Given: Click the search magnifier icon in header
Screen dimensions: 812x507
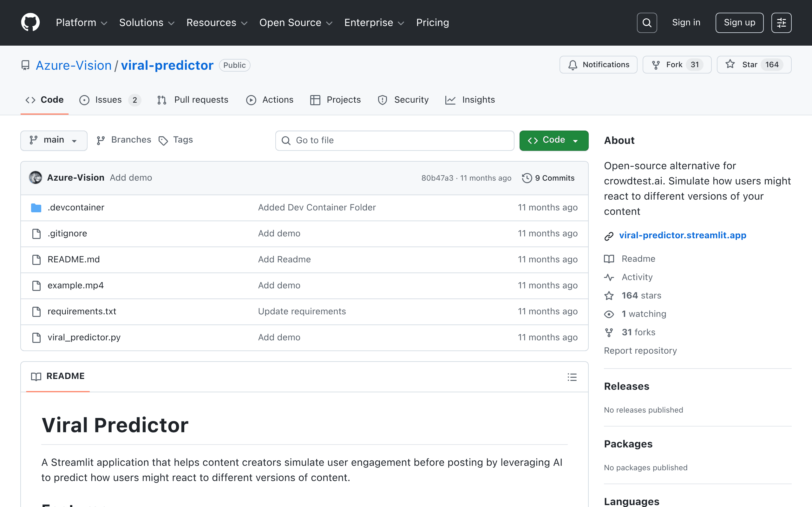Looking at the screenshot, I should pos(646,23).
